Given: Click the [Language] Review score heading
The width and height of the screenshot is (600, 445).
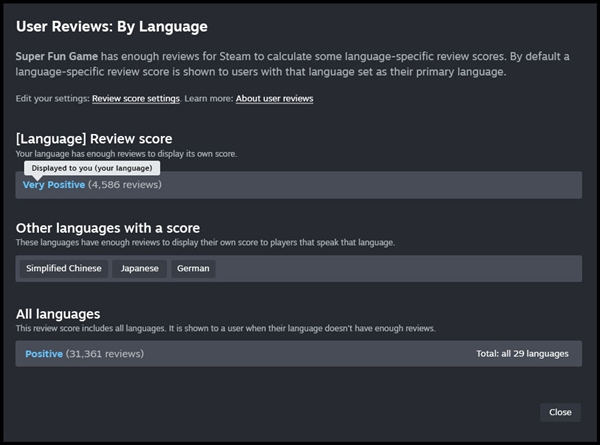Looking at the screenshot, I should (x=94, y=139).
